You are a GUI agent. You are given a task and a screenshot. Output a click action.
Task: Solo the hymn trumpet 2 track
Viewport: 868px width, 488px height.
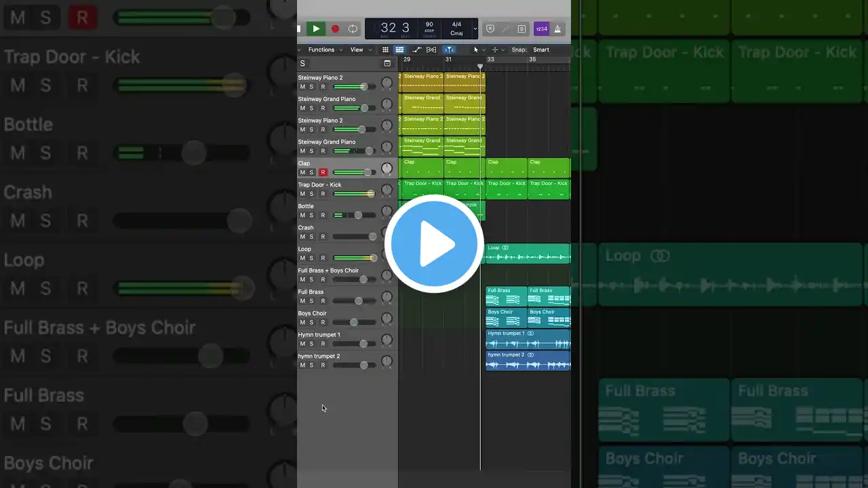tap(311, 366)
